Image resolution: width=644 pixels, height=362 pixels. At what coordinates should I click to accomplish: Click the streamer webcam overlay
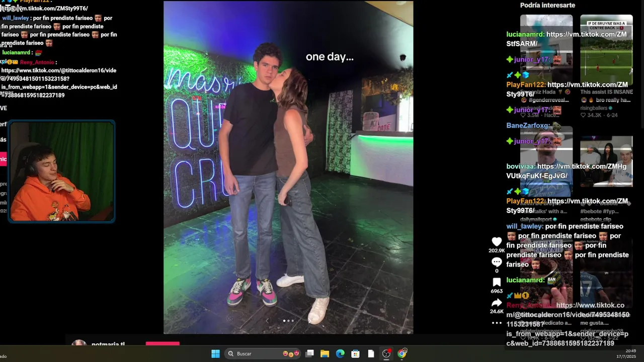pos(62,171)
